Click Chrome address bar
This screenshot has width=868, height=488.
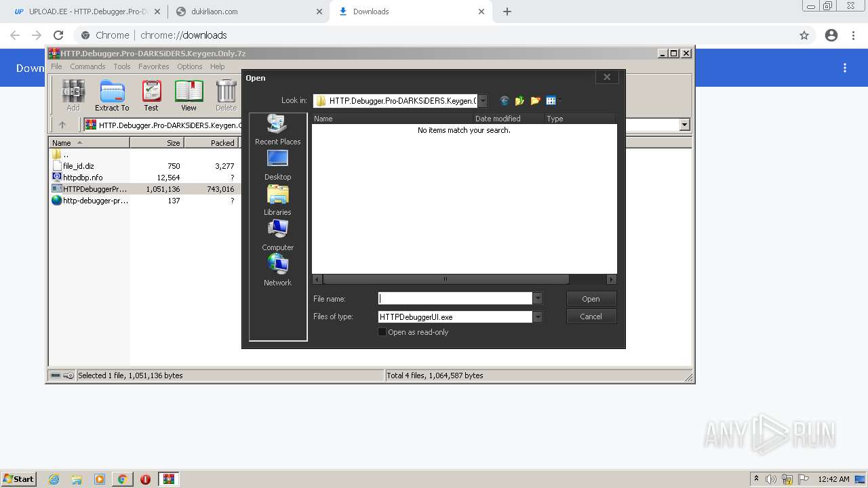434,35
